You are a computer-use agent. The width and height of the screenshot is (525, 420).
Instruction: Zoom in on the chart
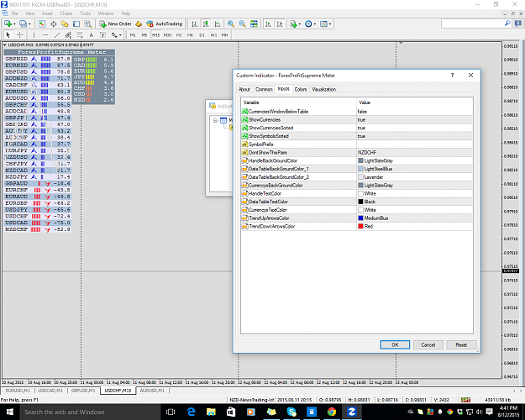tap(231, 24)
